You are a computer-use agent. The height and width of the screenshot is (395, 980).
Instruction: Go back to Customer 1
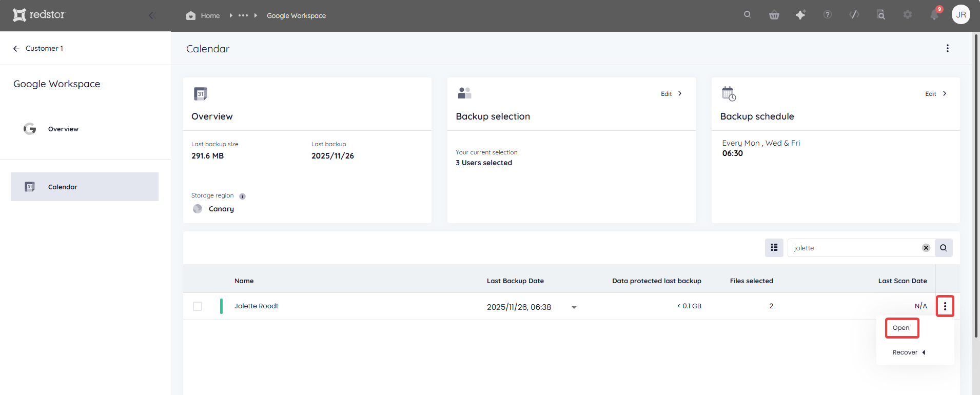coord(38,48)
